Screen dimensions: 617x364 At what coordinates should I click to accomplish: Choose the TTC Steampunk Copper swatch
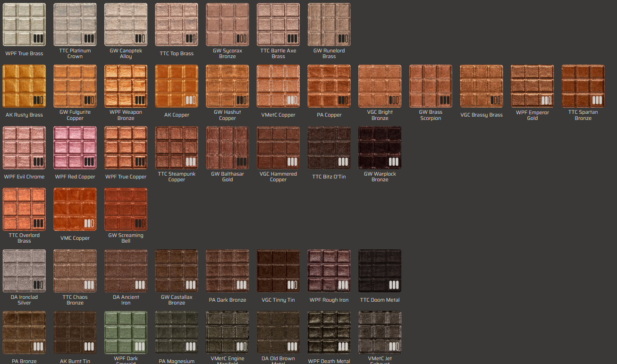point(177,148)
